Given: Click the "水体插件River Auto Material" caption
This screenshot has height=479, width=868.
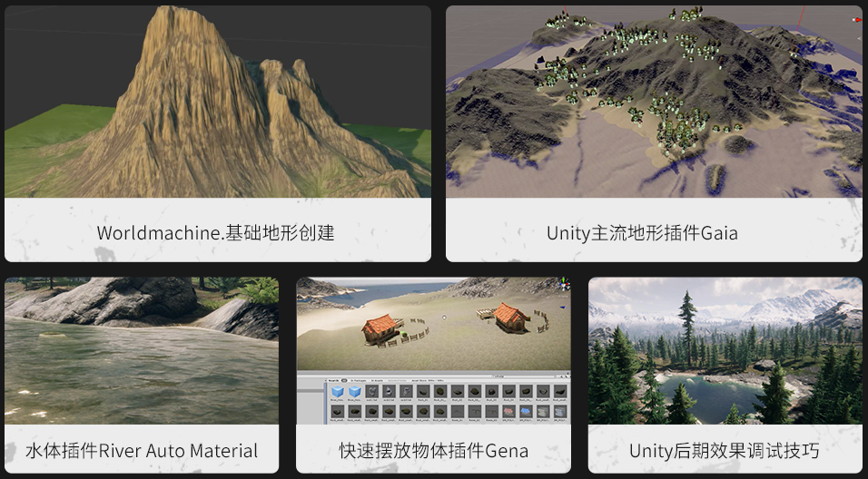Looking at the screenshot, I should coord(142,451).
